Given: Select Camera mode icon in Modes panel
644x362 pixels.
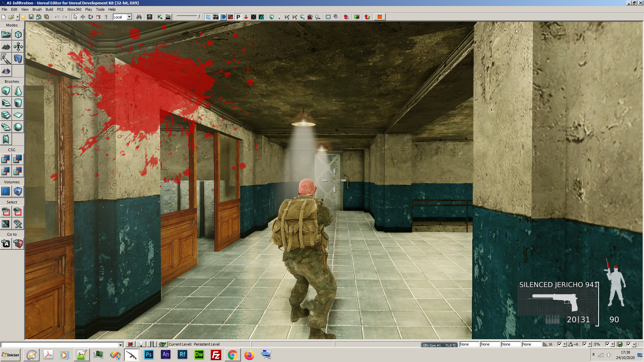Looking at the screenshot, I should [6, 35].
